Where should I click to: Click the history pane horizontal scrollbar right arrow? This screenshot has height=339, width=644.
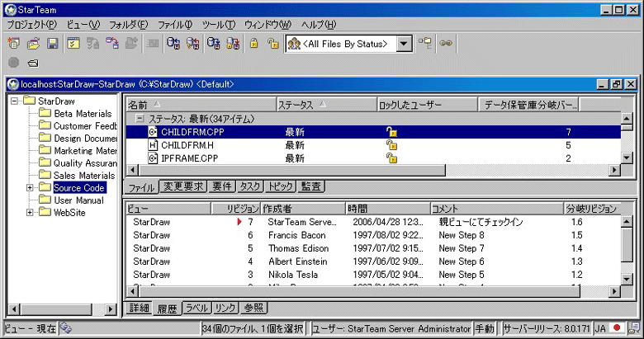click(x=614, y=291)
